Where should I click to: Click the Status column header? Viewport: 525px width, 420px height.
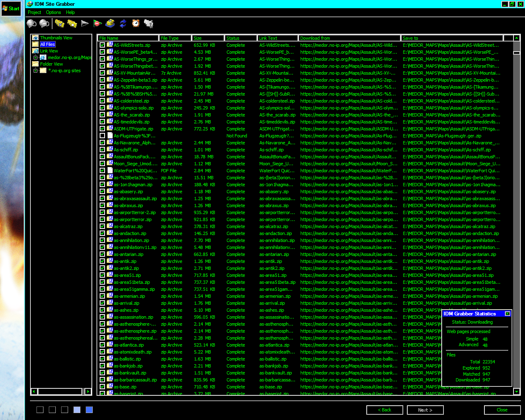click(x=240, y=38)
